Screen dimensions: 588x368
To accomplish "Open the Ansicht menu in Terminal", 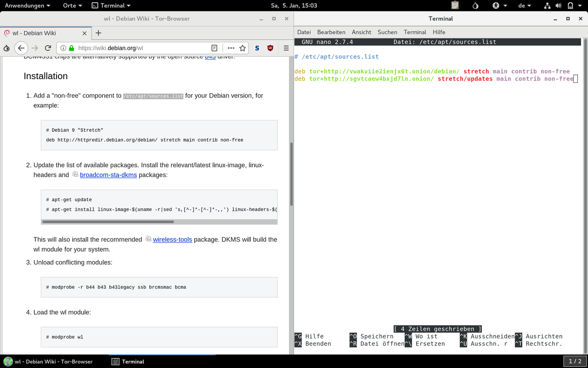I will coord(362,32).
